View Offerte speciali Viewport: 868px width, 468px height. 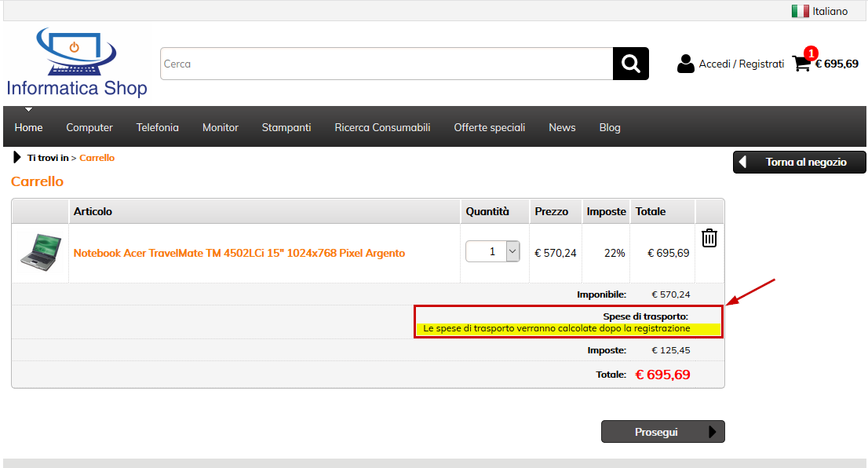[490, 127]
